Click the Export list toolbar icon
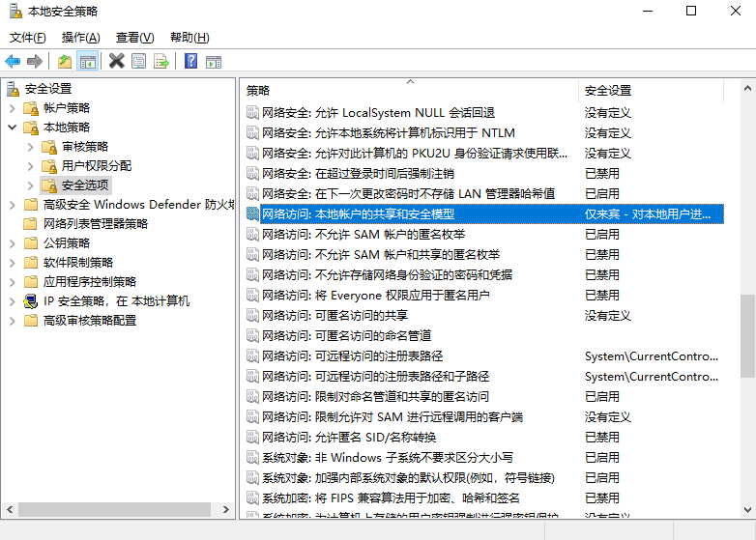756x540 pixels. click(x=161, y=62)
